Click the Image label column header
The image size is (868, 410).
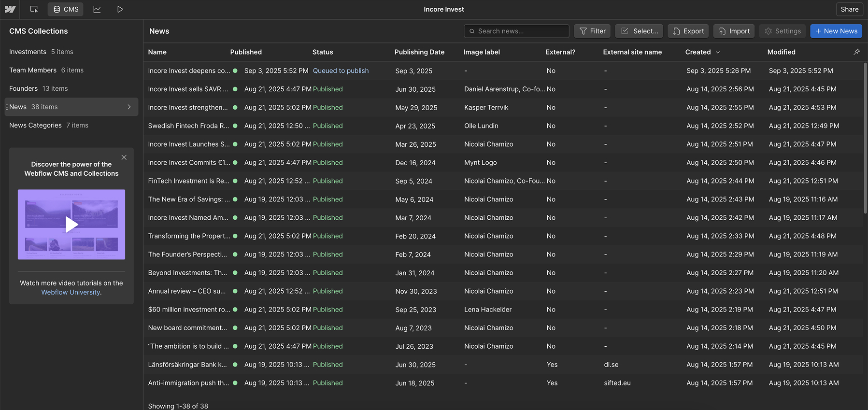click(x=482, y=52)
